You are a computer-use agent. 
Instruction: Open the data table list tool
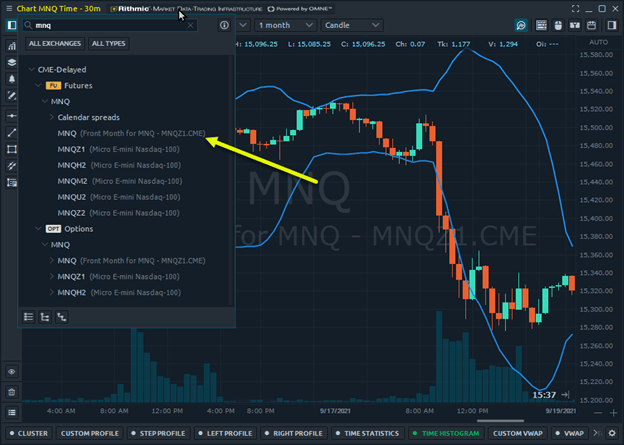point(12,183)
